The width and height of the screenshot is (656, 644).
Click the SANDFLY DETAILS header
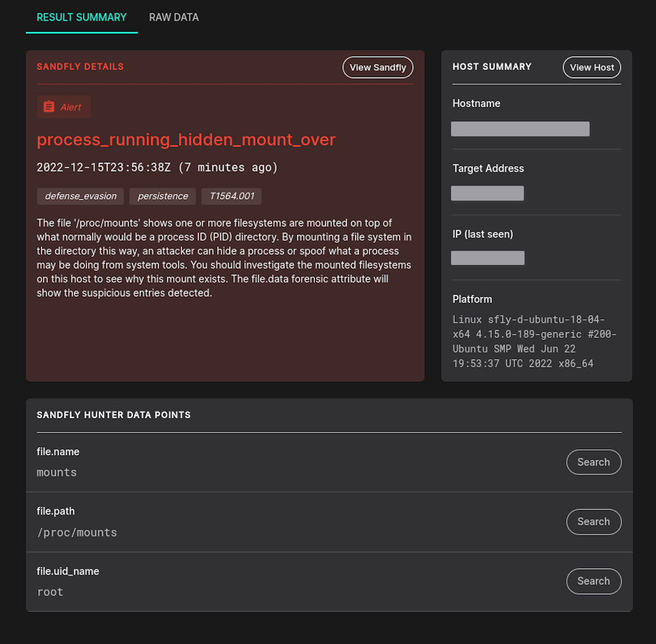(80, 66)
